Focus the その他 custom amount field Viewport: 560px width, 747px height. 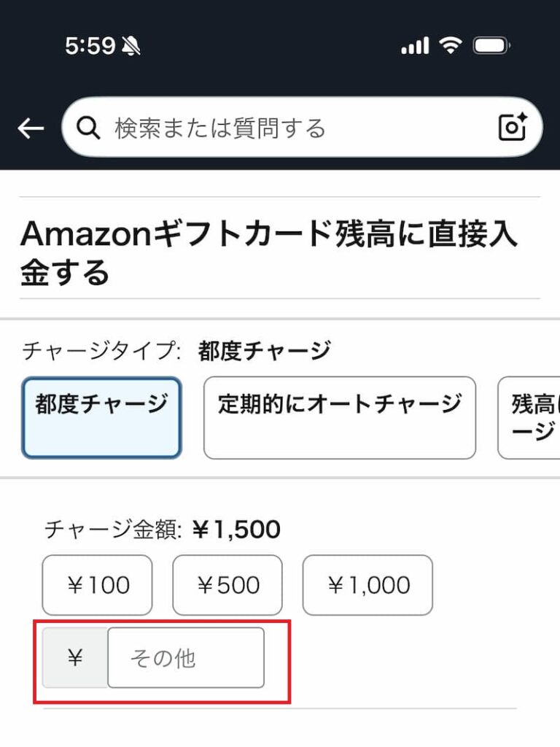point(186,658)
